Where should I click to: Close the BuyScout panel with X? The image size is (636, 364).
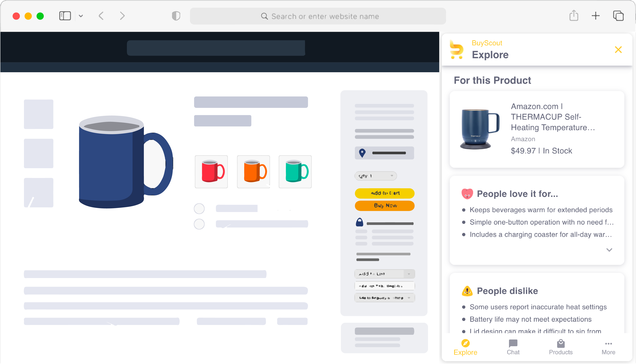click(x=618, y=50)
